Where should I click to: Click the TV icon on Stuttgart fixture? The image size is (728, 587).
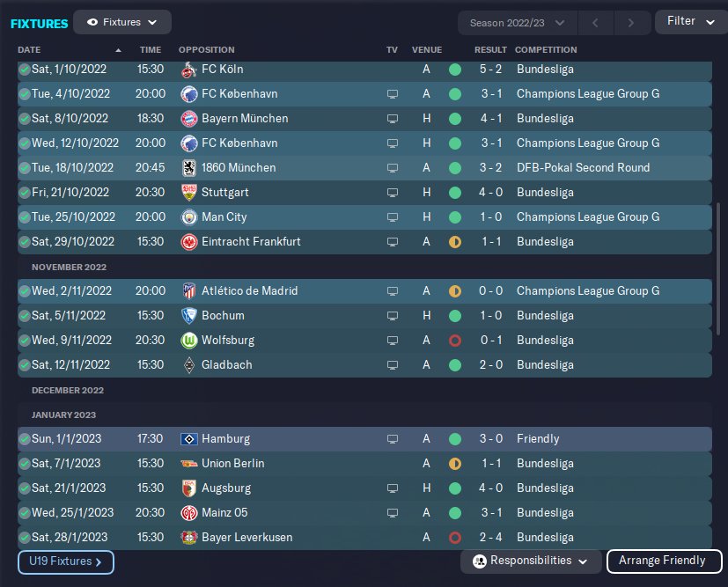[393, 192]
